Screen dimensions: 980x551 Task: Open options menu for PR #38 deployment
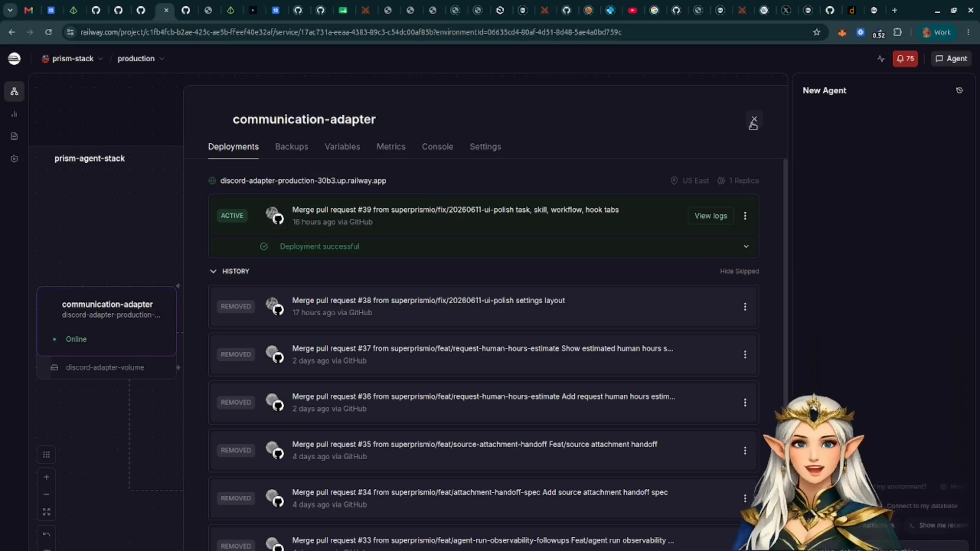[x=745, y=307]
